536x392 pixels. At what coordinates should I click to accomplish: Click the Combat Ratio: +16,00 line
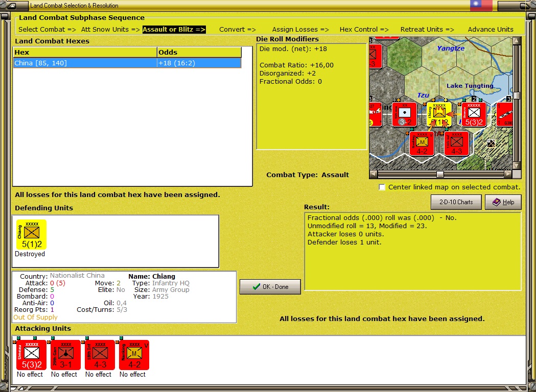(296, 65)
